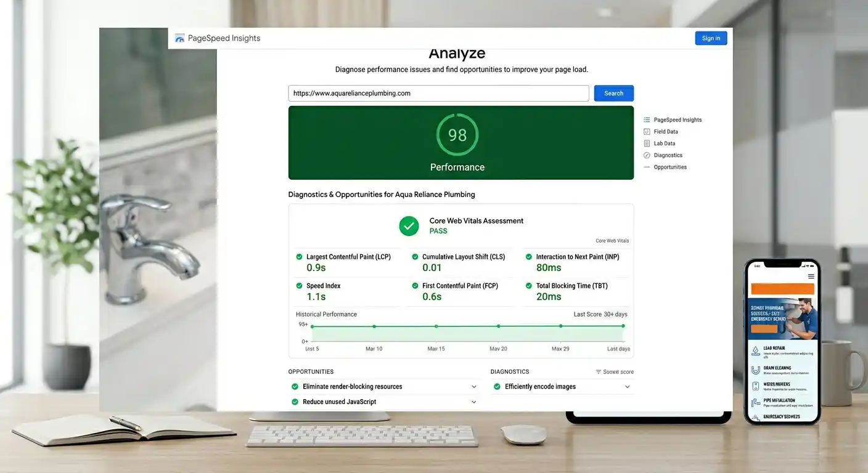Click the Historical Performance label
This screenshot has width=868, height=473.
326,315
